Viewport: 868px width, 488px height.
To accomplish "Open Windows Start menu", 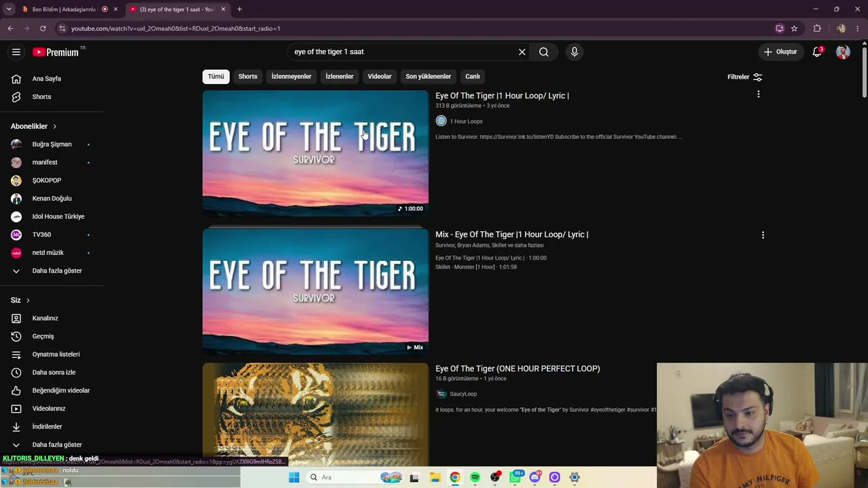I will click(x=294, y=477).
